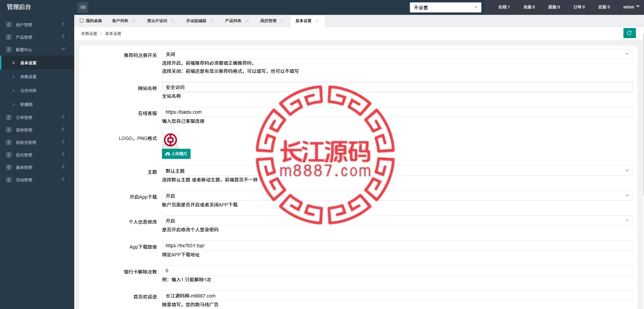Viewport: 644px width, 309px height.
Task: Expand the 利息宝管理 menu chevron
Action: pyautogui.click(x=63, y=142)
